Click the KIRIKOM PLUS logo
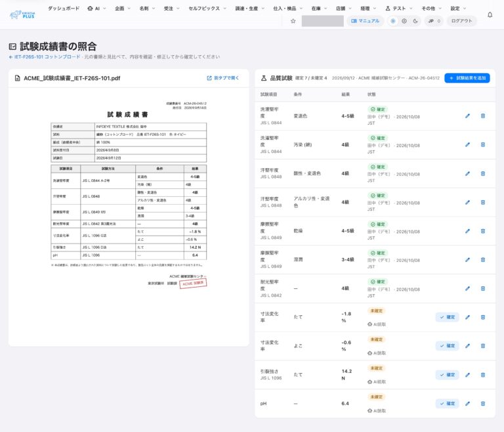The image size is (504, 432). (22, 14)
